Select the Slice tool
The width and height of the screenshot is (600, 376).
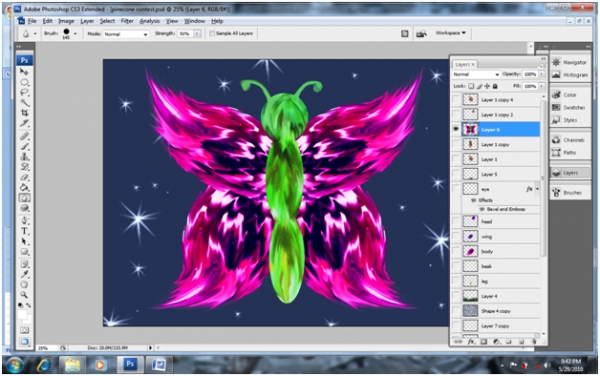(x=24, y=123)
